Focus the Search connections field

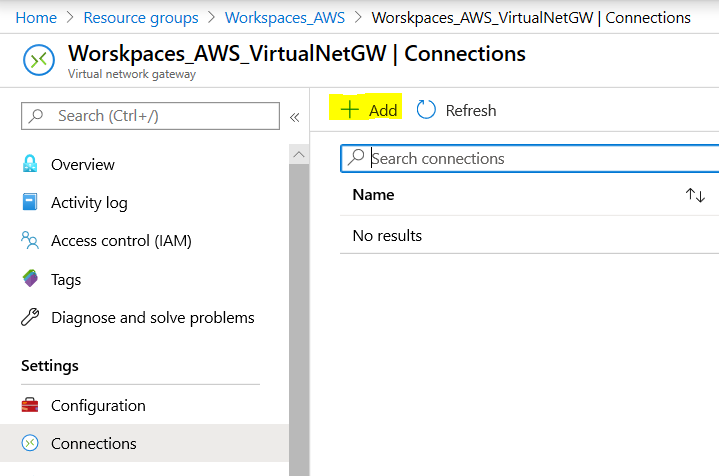(540, 158)
